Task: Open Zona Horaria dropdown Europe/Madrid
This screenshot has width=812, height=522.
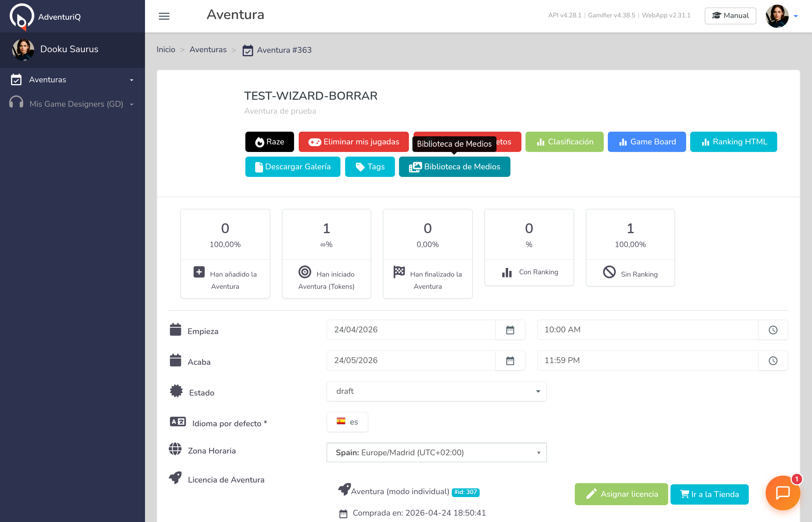Action: click(436, 452)
